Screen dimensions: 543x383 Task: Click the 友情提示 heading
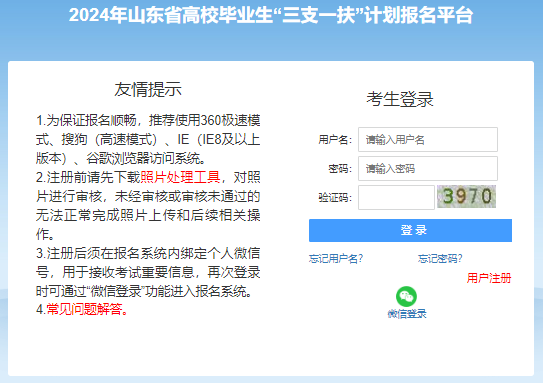coord(148,89)
